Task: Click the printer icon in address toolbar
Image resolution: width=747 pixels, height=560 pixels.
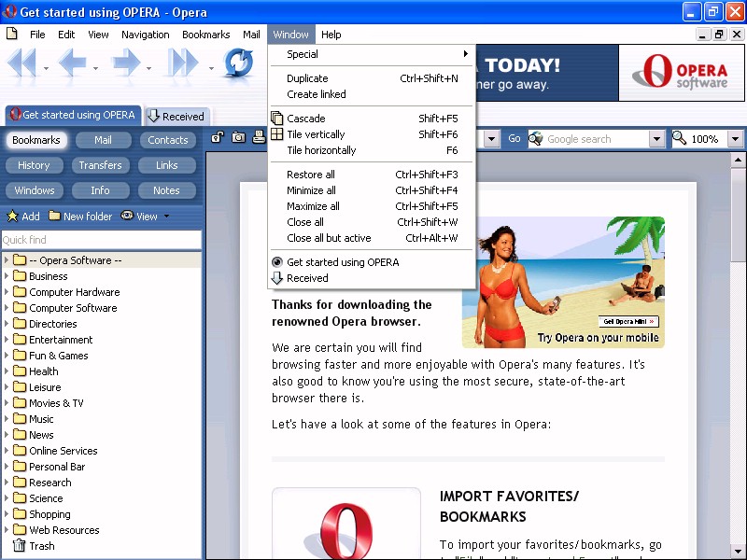Action: [x=259, y=137]
